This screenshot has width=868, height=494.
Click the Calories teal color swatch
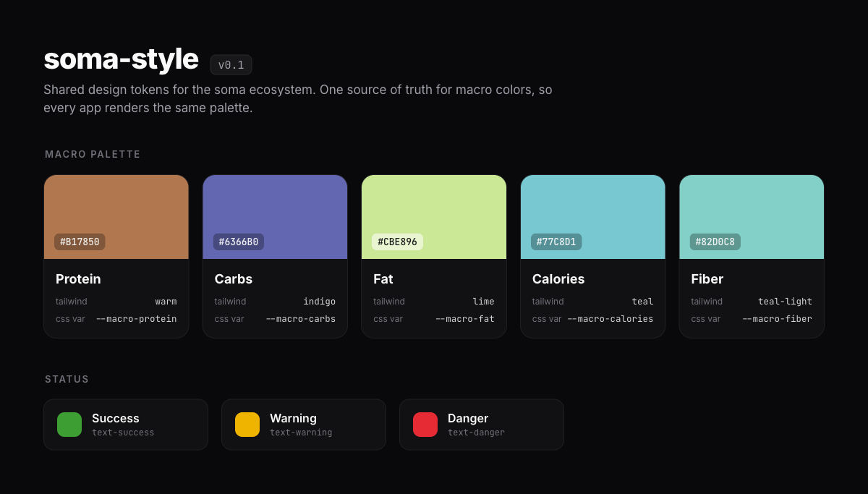click(x=593, y=217)
